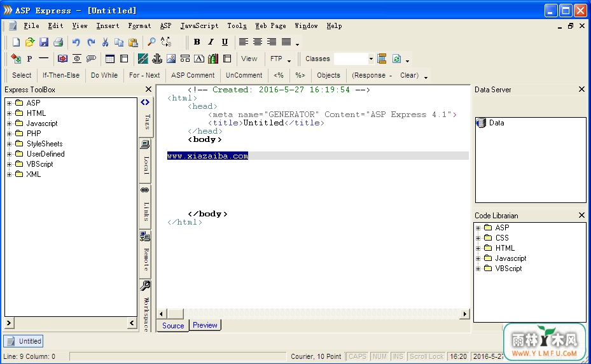Open color picker crayons icon
591x364 pixels.
tap(213, 59)
